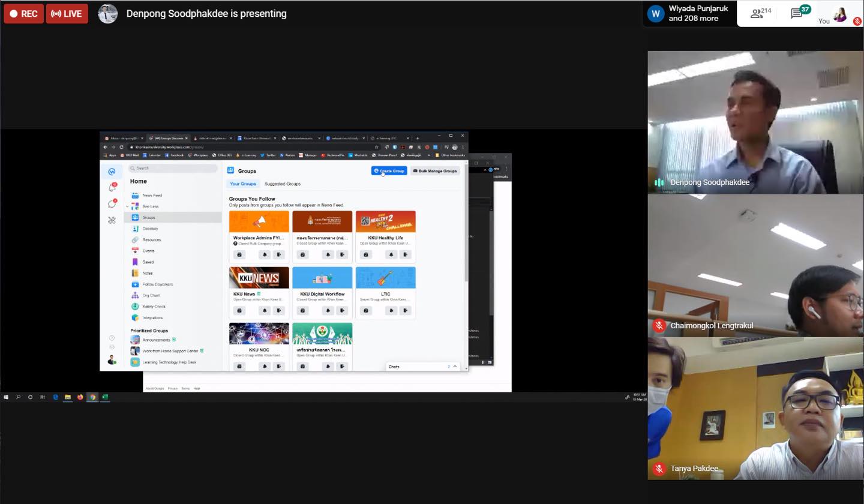
Task: Click leave group icon on KKU Digital Workflow card
Action: point(342,311)
